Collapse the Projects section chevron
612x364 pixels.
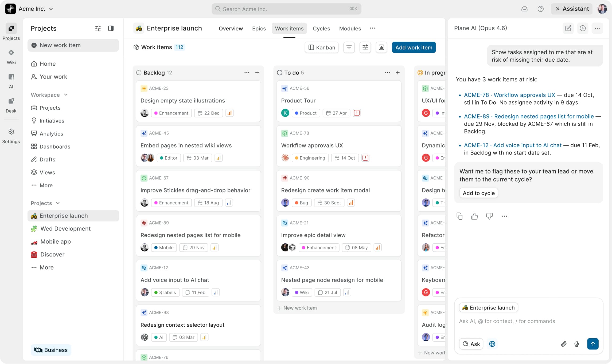58,203
